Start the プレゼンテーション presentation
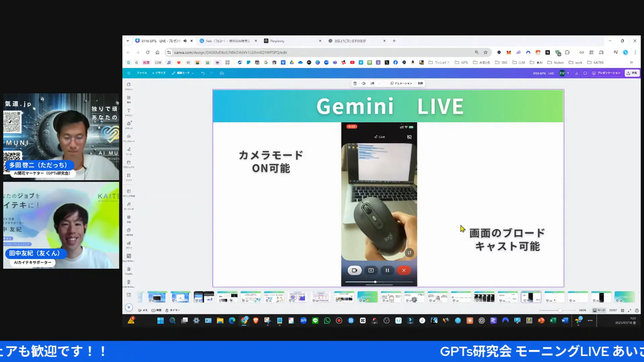The height and width of the screenshot is (362, 644). pyautogui.click(x=606, y=73)
